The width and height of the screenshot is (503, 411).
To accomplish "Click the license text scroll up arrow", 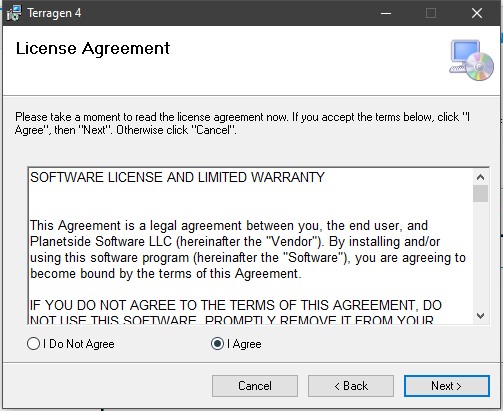I will coord(480,177).
